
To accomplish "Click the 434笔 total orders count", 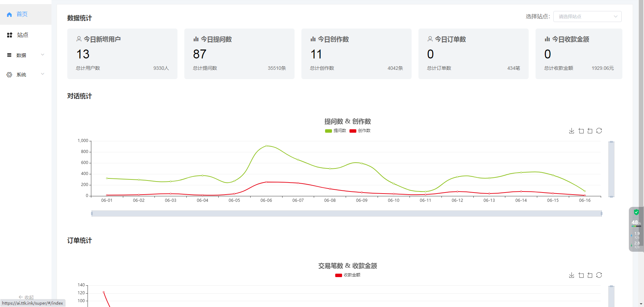I will (x=514, y=68).
